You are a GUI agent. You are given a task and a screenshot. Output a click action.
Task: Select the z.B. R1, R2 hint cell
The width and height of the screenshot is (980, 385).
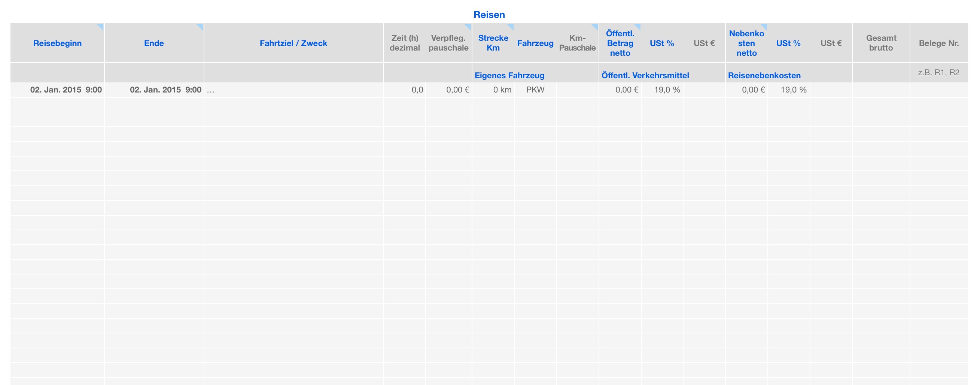pyautogui.click(x=938, y=72)
